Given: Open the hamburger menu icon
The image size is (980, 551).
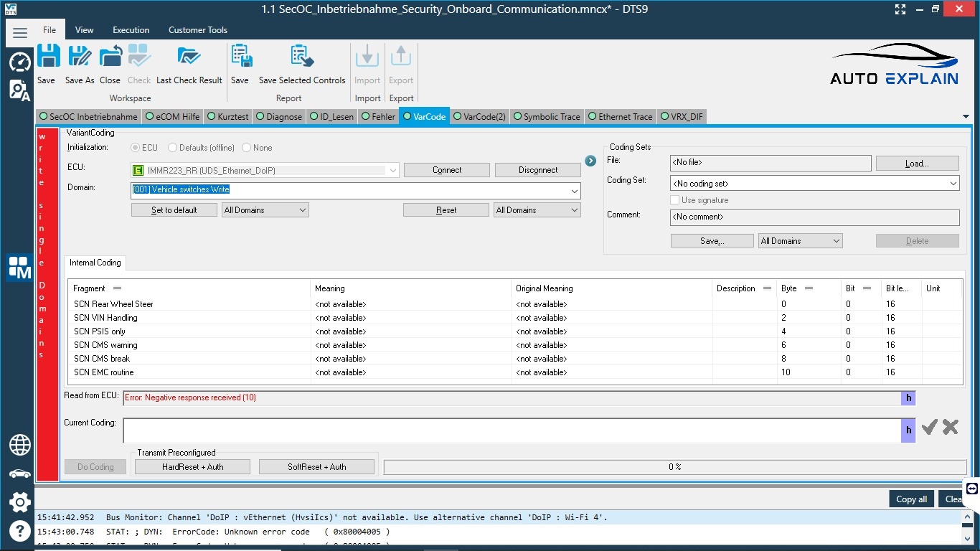Looking at the screenshot, I should (20, 33).
